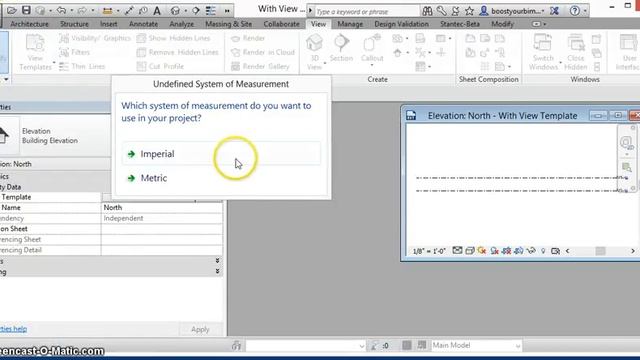Click the Apply button in Properties panel
The width and height of the screenshot is (640, 360).
tap(200, 329)
